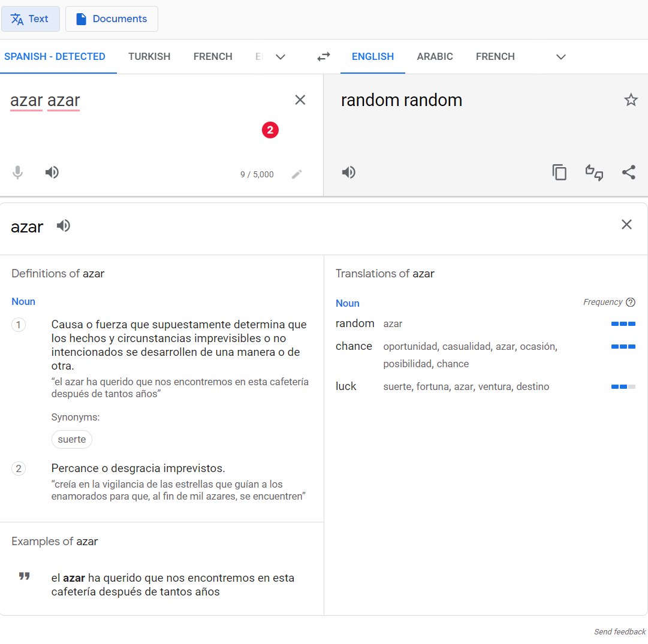Switch to Documents translation mode

click(111, 19)
